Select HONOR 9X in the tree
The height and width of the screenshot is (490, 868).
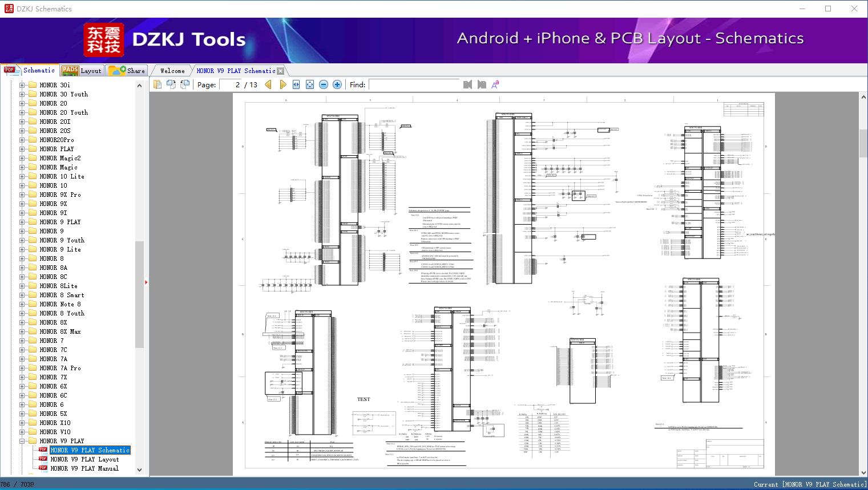[x=53, y=204]
